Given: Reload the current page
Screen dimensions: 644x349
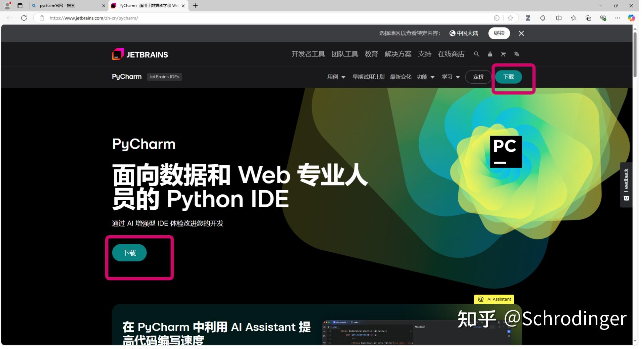Looking at the screenshot, I should coord(24,18).
